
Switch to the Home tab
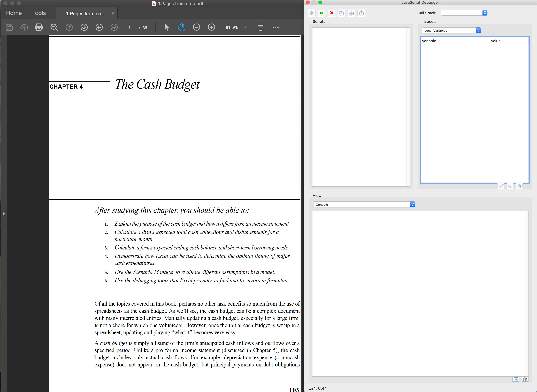coord(14,13)
